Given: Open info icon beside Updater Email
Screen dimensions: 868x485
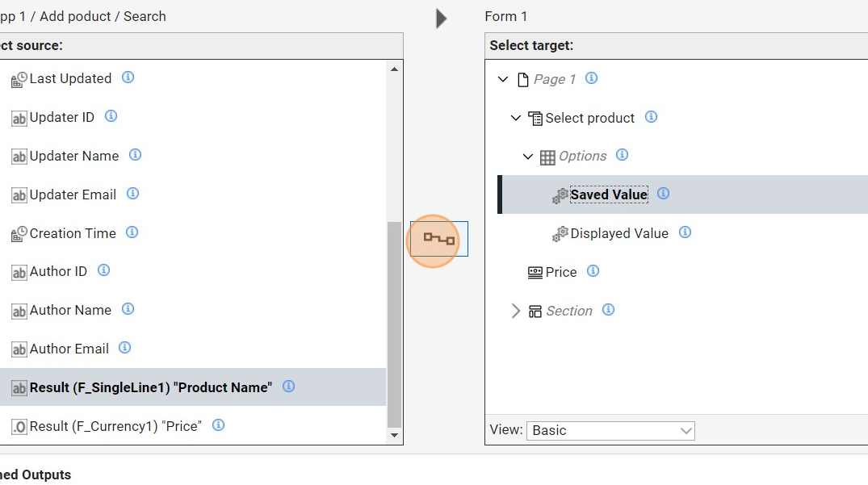Looking at the screenshot, I should [132, 194].
